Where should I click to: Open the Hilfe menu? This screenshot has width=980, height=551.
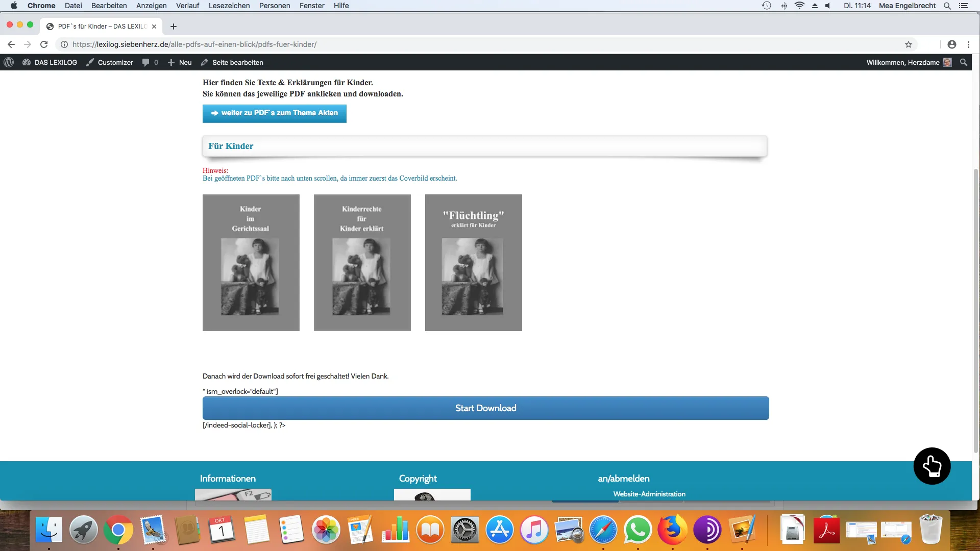tap(341, 6)
